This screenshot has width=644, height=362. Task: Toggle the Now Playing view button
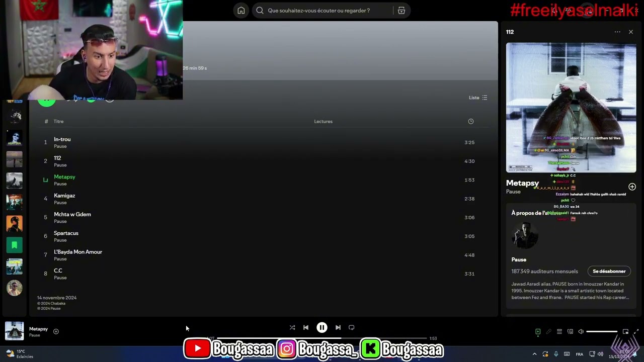click(x=538, y=332)
